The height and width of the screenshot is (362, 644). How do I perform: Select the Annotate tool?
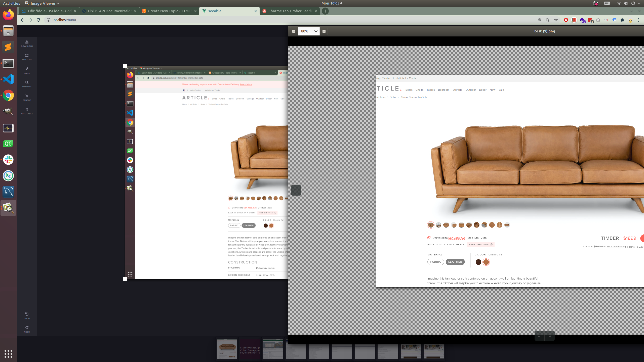point(27,57)
